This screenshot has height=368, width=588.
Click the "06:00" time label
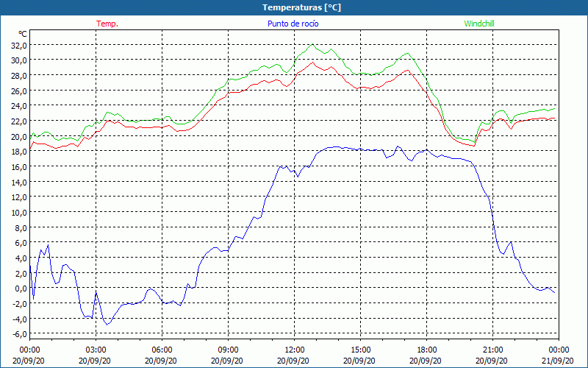tap(162, 350)
